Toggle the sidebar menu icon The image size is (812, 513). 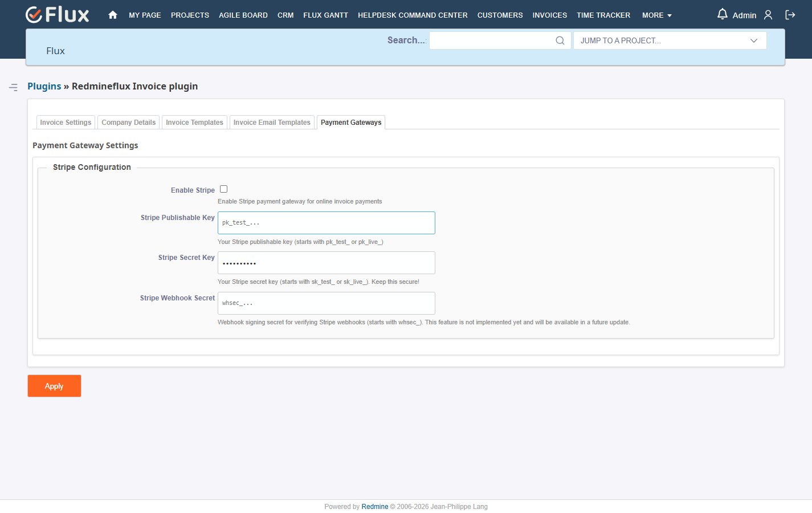(13, 87)
